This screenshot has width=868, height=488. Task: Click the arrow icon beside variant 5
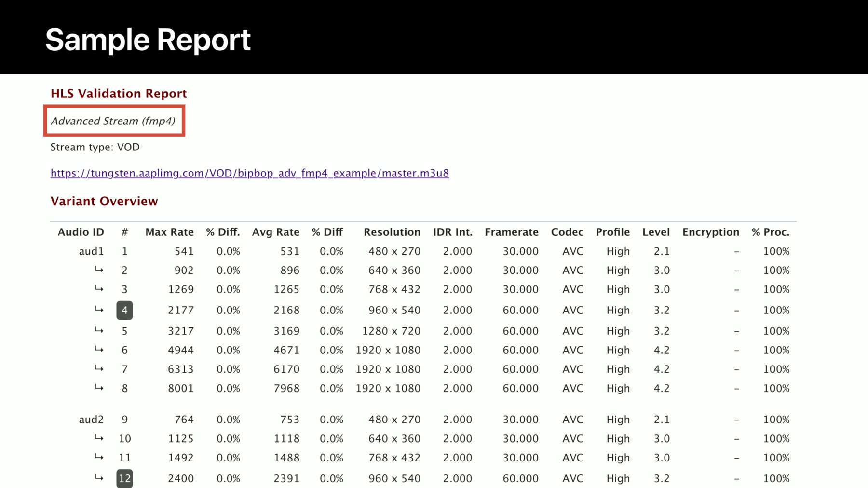click(x=99, y=330)
